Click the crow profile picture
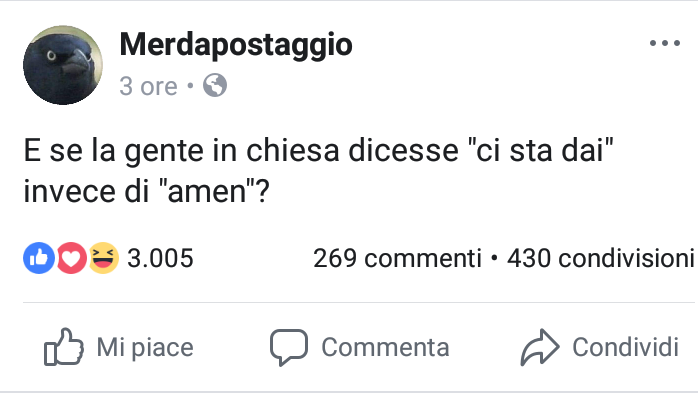Screen dimensions: 698x393 pos(63,65)
